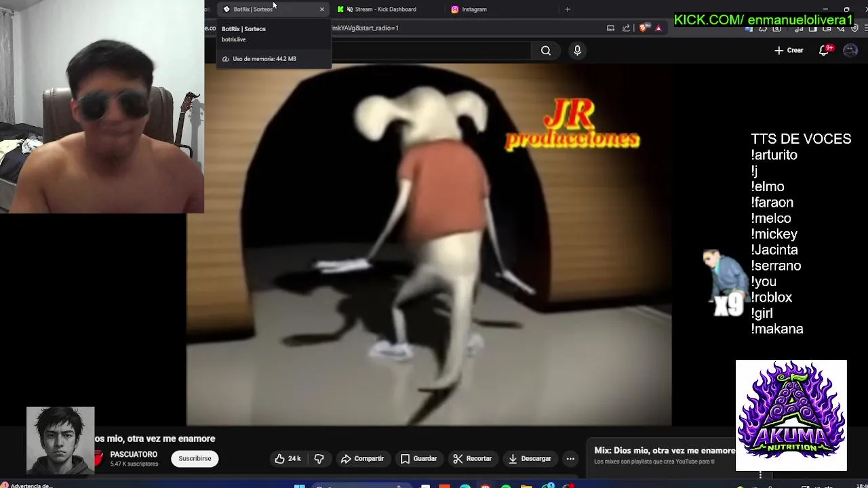Open the Windows Start button on taskbar

tap(299, 485)
